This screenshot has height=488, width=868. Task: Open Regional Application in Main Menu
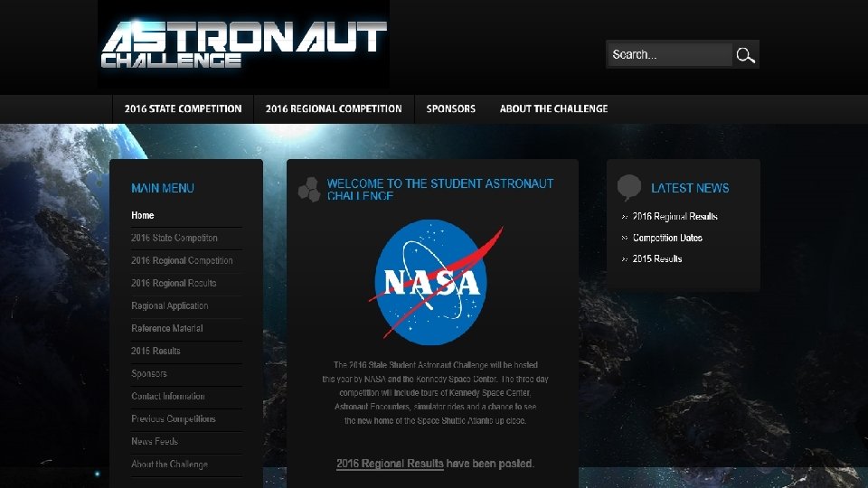(x=170, y=306)
